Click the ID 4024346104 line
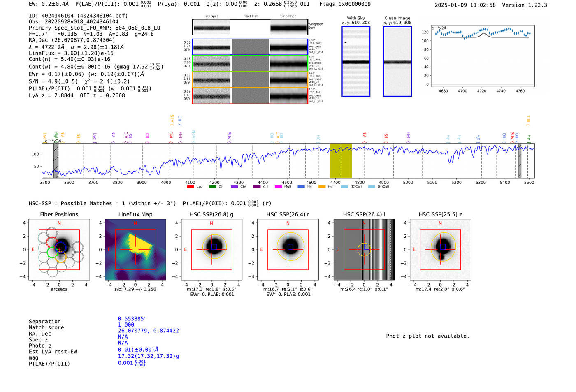576x392 pixels. 78,16
